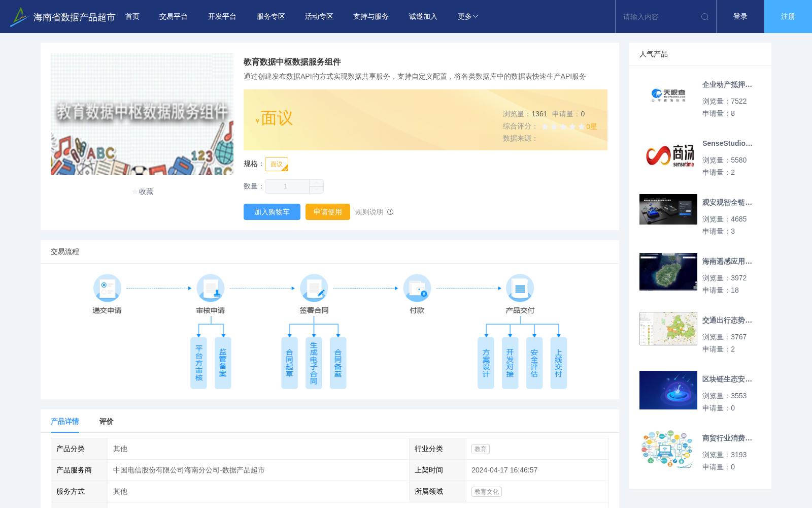Click the 注册 button
Viewport: 812px width, 508px height.
[788, 17]
